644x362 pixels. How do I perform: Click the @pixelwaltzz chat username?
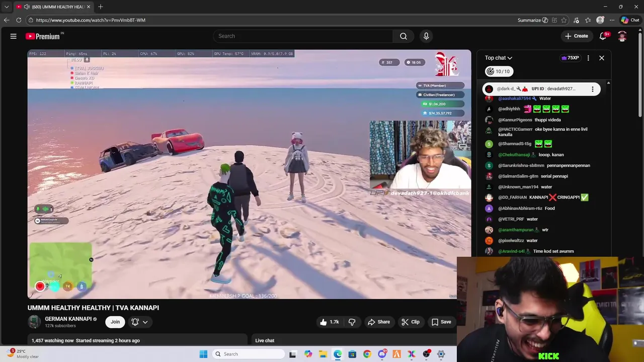point(511,241)
